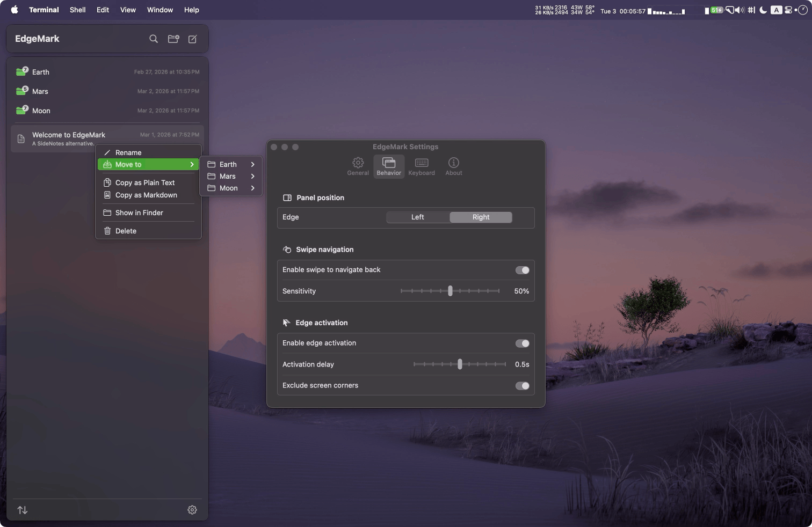
Task: Open the Moon folder in notes list
Action: (x=41, y=111)
